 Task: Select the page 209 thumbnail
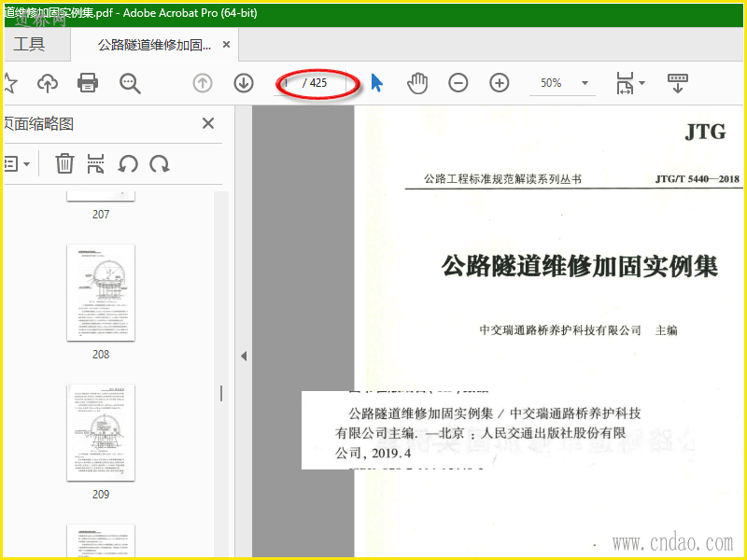point(101,432)
